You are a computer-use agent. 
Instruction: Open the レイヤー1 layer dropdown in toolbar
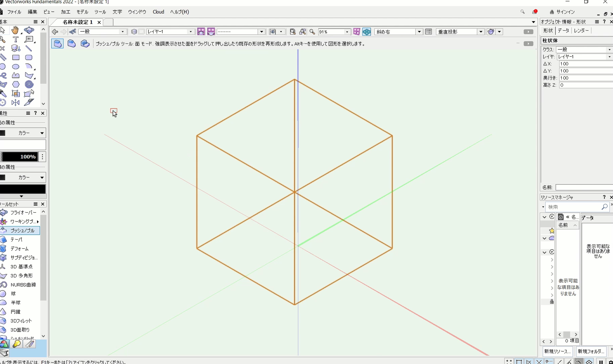click(x=170, y=32)
